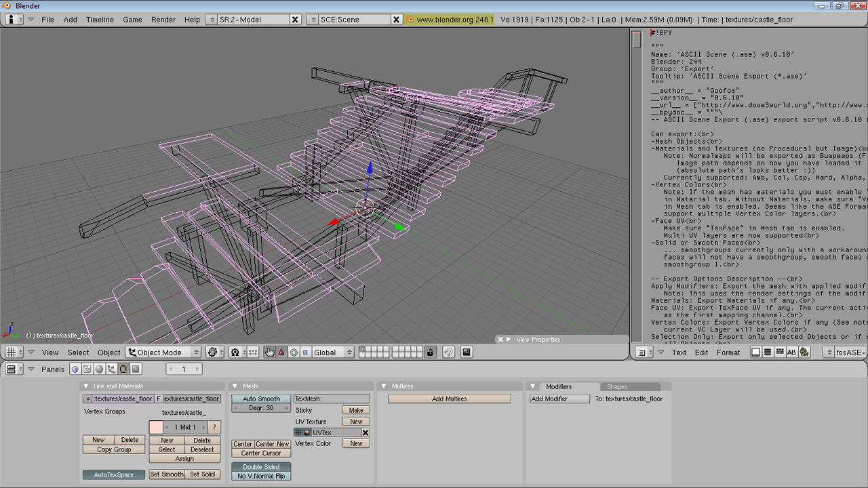Click the translate manipulator triangle icon

coord(281,352)
